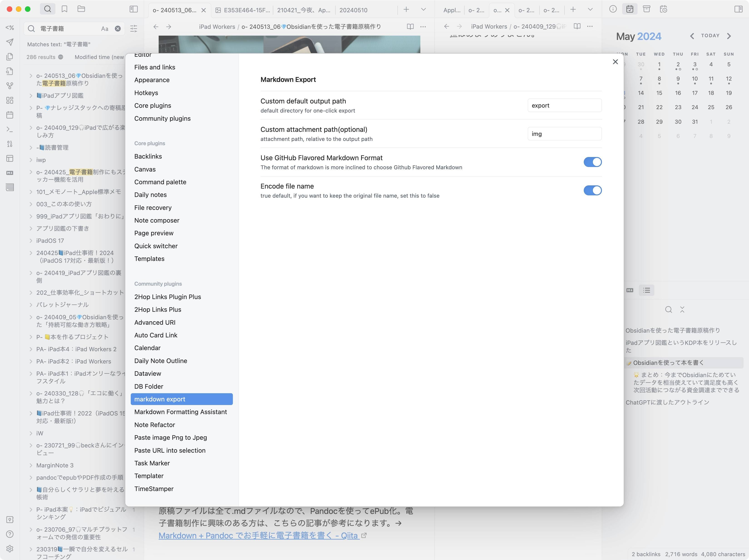The width and height of the screenshot is (749, 560).
Task: Switch to the 20240510 tab
Action: point(354,10)
